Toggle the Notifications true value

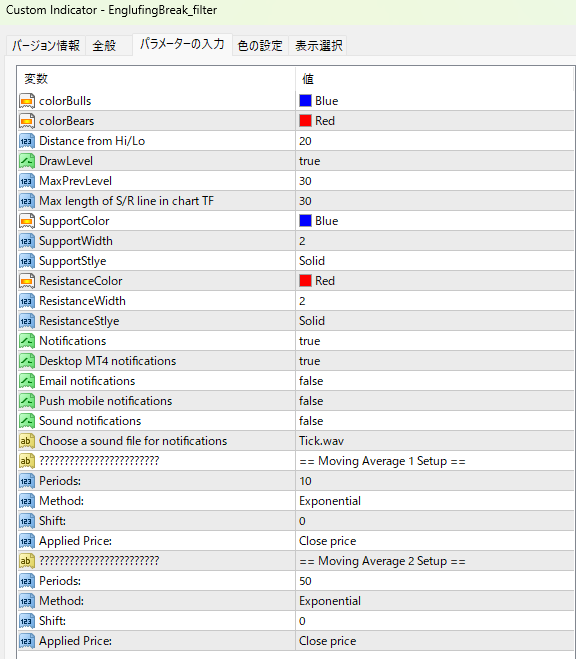click(434, 341)
